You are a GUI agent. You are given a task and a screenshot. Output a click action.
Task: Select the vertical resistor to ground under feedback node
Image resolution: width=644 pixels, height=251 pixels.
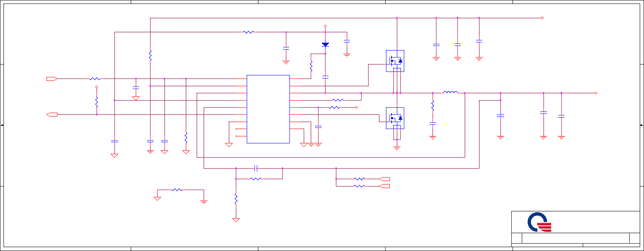point(236,199)
